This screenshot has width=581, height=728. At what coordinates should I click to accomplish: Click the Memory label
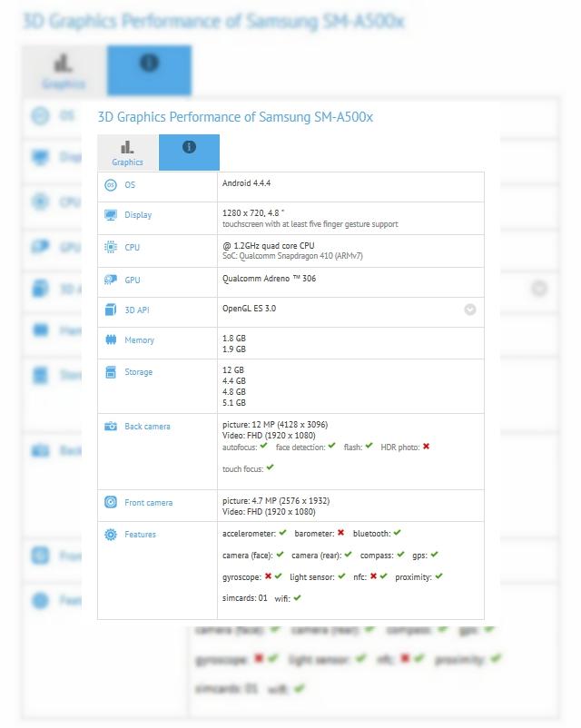click(x=139, y=340)
